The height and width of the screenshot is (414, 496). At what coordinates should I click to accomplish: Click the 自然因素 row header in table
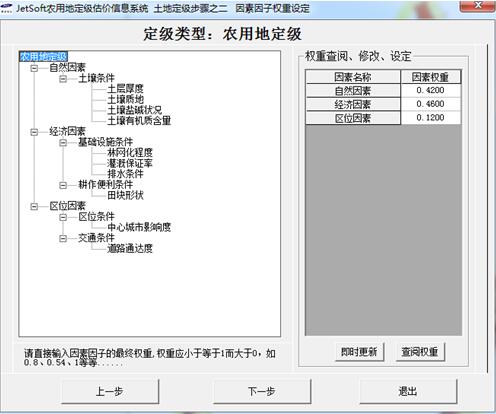(x=353, y=91)
